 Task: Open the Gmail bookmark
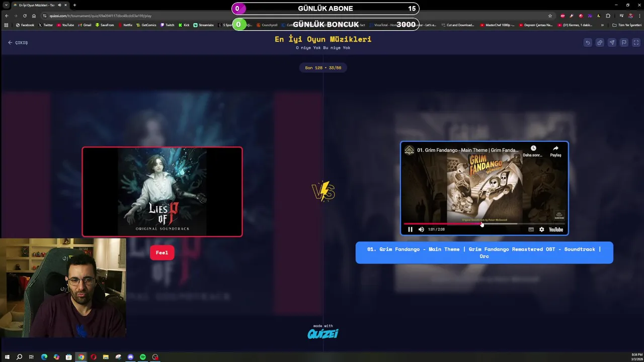(85, 25)
